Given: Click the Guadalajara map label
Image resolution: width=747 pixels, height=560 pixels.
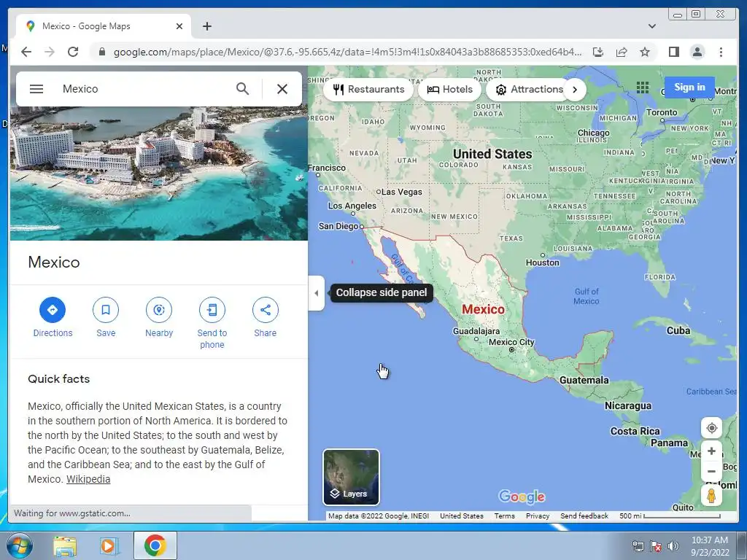Looking at the screenshot, I should (x=476, y=332).
